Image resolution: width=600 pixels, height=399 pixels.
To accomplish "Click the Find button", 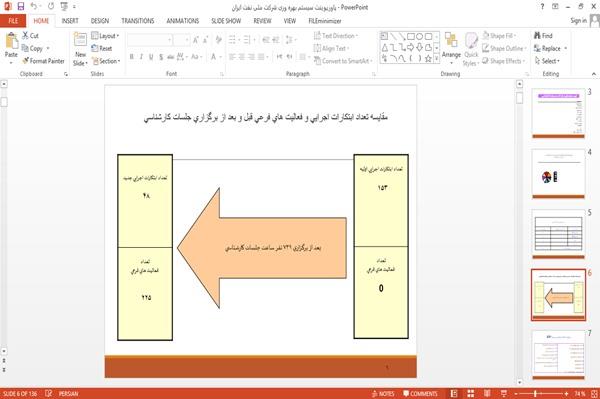I will pyautogui.click(x=543, y=36).
